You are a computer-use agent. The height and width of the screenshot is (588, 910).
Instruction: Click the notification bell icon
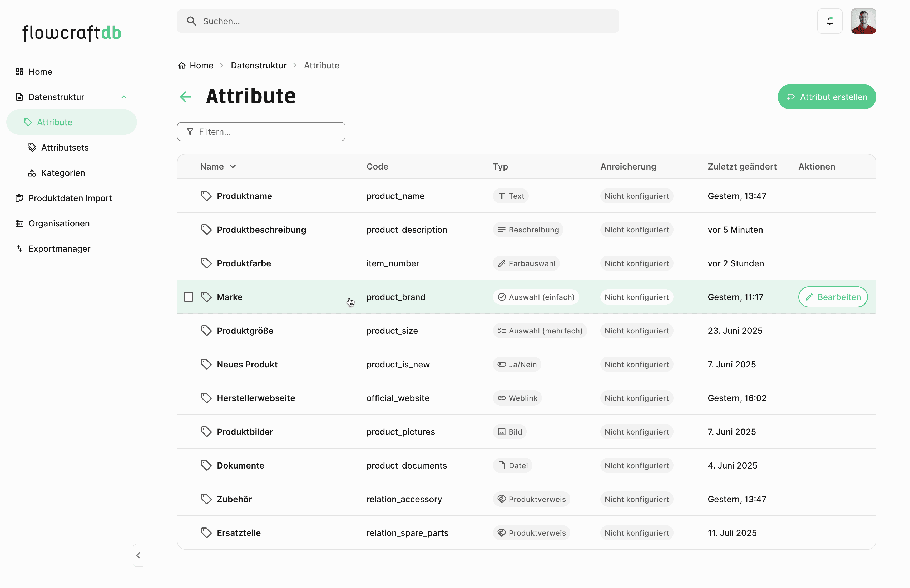829,21
